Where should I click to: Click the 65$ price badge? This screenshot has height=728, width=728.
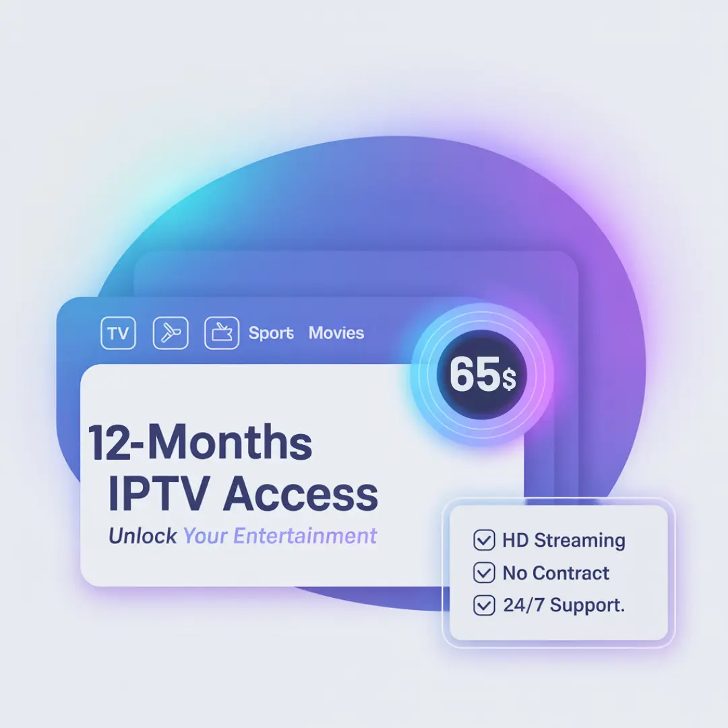[482, 374]
